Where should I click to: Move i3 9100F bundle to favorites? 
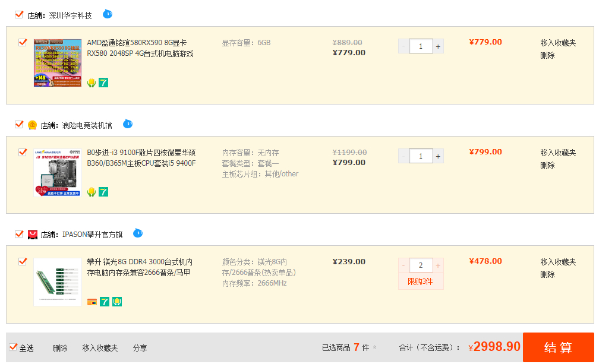tap(558, 153)
